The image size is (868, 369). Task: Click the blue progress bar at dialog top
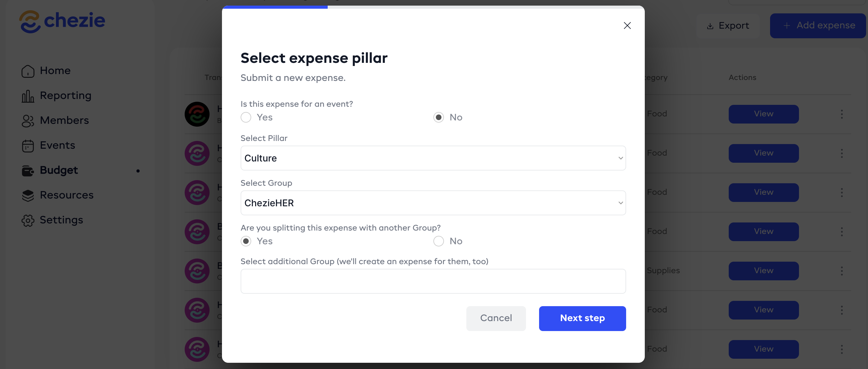[275, 7]
